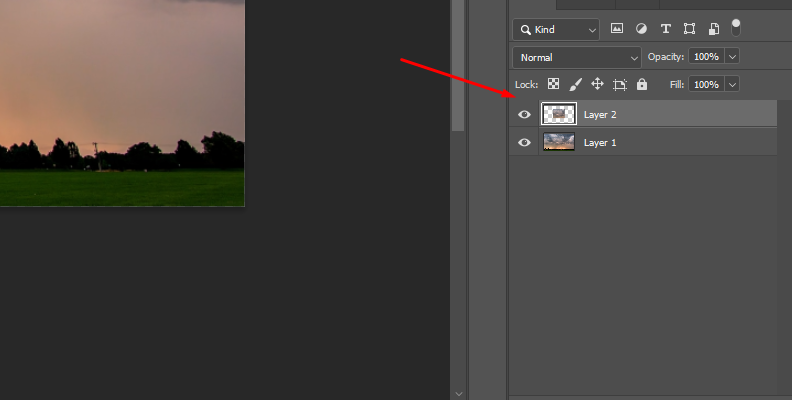Open the Normal blend mode dropdown
Screen dimensions: 792x400
(576, 57)
